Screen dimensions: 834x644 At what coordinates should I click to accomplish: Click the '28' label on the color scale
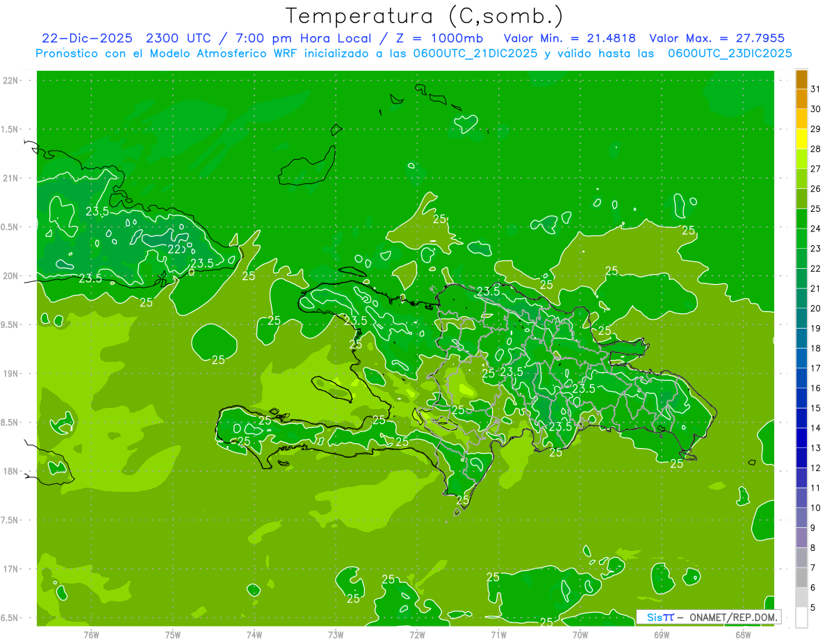pyautogui.click(x=816, y=149)
